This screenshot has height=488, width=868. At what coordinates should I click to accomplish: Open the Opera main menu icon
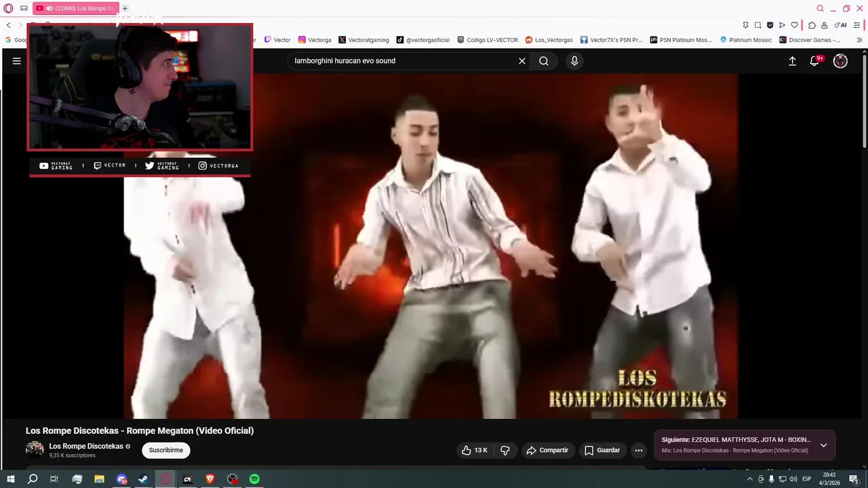[8, 8]
